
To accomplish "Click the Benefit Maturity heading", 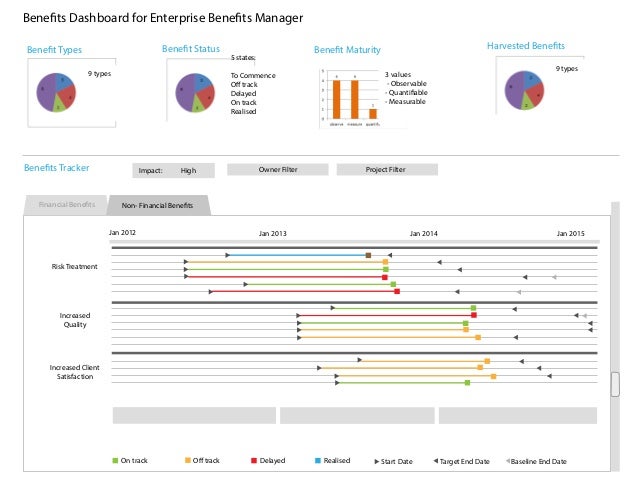I will (347, 50).
